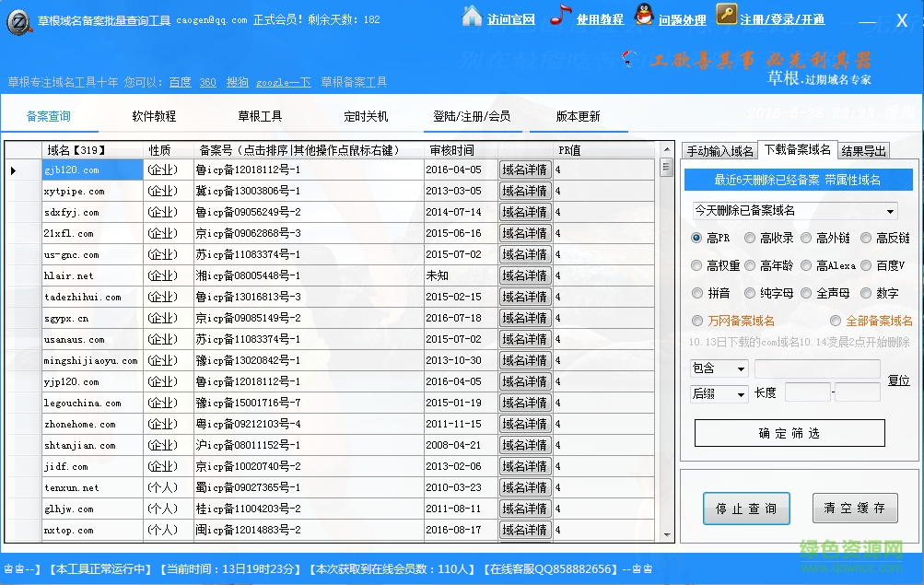Open 使用教程 via the music note icon

(559, 18)
